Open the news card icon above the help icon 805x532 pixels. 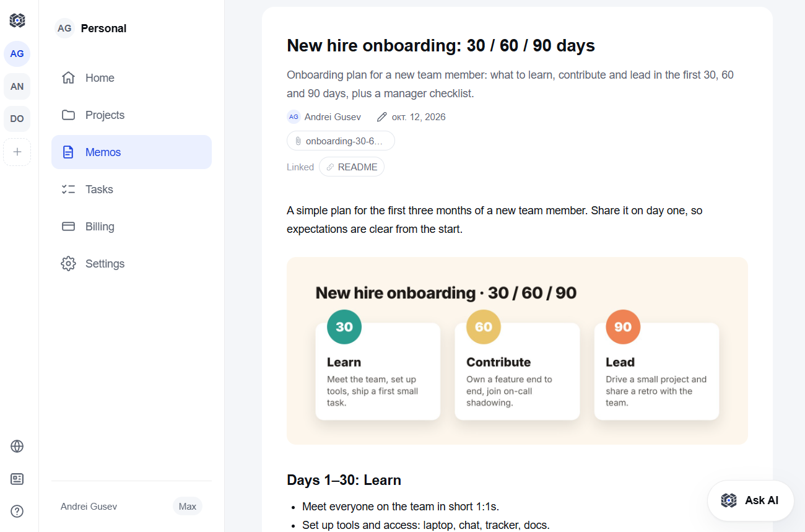pyautogui.click(x=17, y=479)
